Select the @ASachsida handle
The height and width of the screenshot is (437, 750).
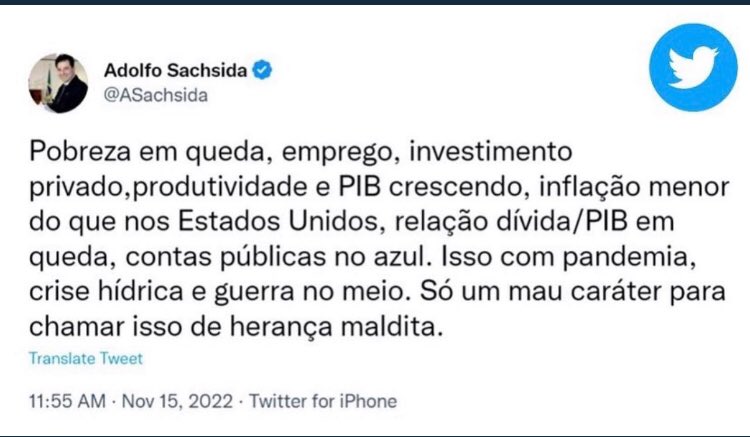156,95
